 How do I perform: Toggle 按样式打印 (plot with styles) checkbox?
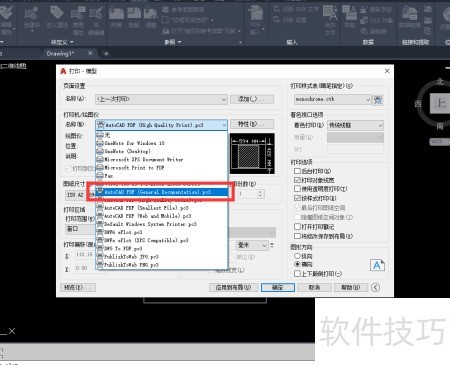(297, 198)
